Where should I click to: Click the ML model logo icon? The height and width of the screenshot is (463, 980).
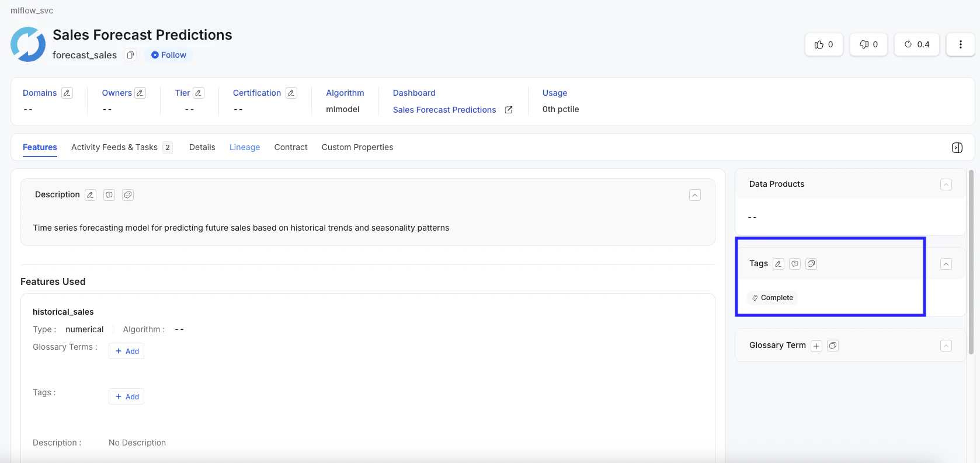pyautogui.click(x=28, y=44)
